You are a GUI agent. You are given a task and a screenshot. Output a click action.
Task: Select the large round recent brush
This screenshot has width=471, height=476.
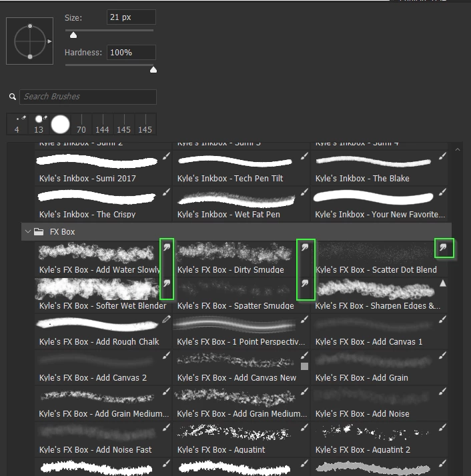[x=60, y=124]
